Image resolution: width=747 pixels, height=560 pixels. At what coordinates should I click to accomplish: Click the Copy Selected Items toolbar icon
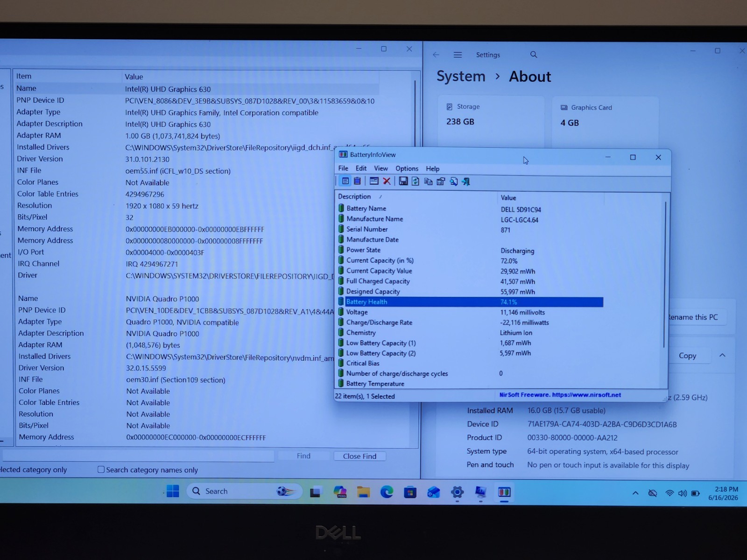(x=428, y=182)
